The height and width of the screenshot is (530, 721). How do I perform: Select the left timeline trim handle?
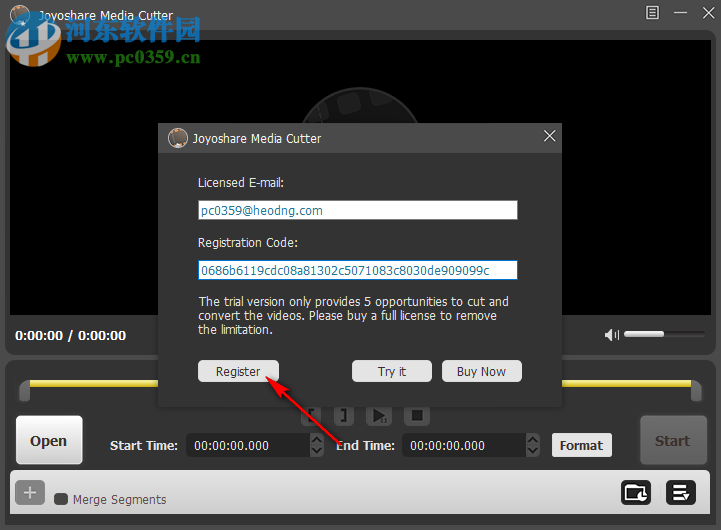[24, 391]
